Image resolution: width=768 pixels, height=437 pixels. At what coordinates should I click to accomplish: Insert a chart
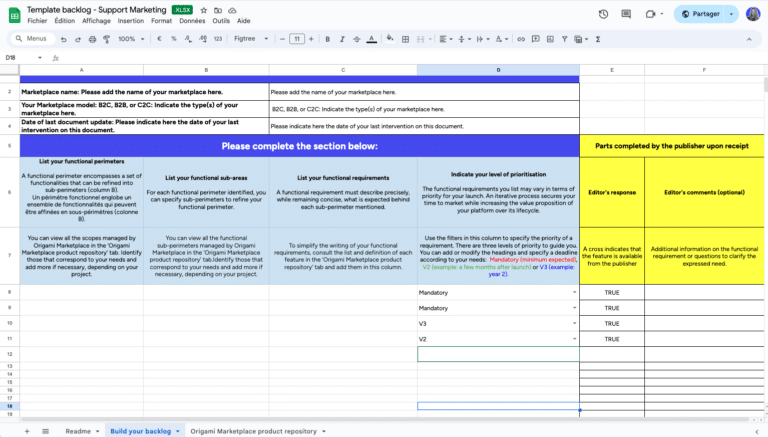(x=550, y=39)
